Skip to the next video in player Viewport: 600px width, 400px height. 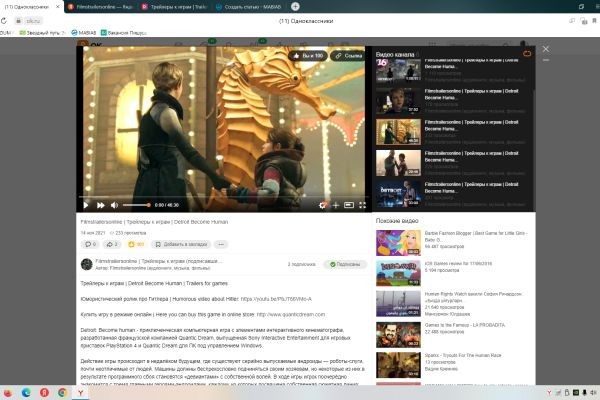point(101,205)
